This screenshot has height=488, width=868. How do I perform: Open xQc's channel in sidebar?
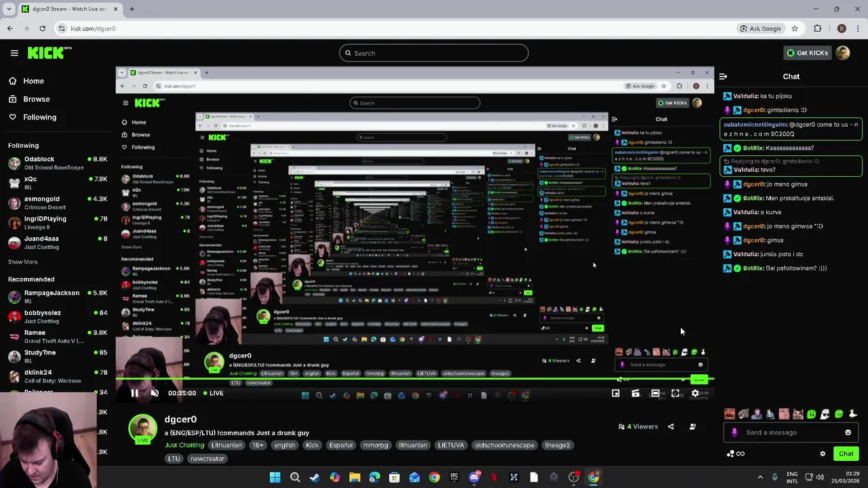tap(58, 183)
